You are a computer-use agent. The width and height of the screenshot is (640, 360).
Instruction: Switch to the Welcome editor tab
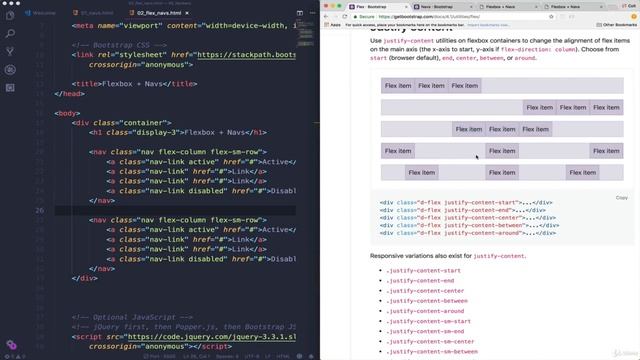pyautogui.click(x=40, y=13)
